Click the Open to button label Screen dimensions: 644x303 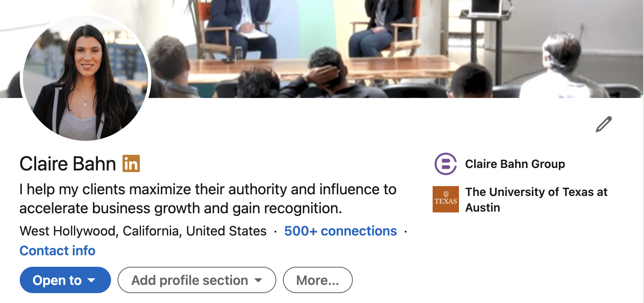[57, 280]
